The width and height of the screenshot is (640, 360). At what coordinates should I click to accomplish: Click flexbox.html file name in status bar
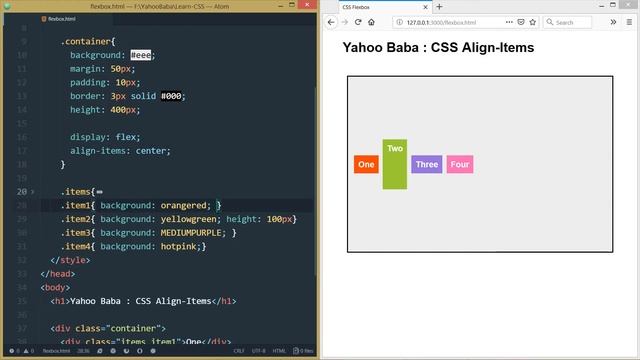point(56,351)
